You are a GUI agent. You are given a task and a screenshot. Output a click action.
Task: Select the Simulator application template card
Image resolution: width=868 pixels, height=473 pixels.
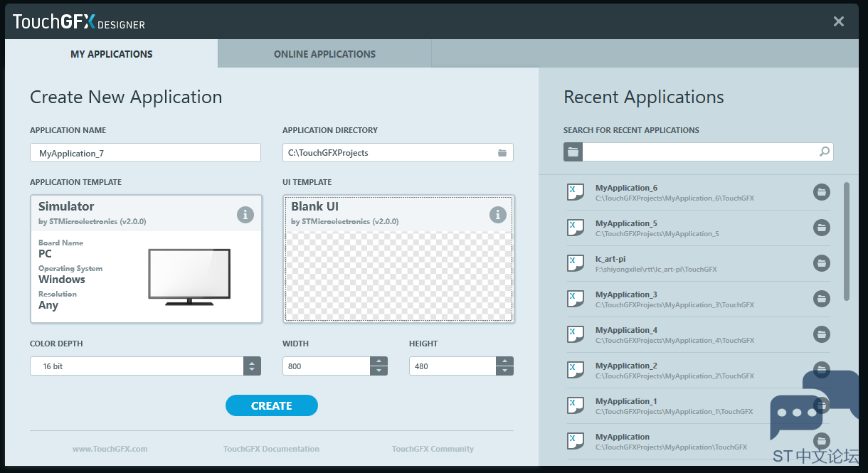point(146,259)
